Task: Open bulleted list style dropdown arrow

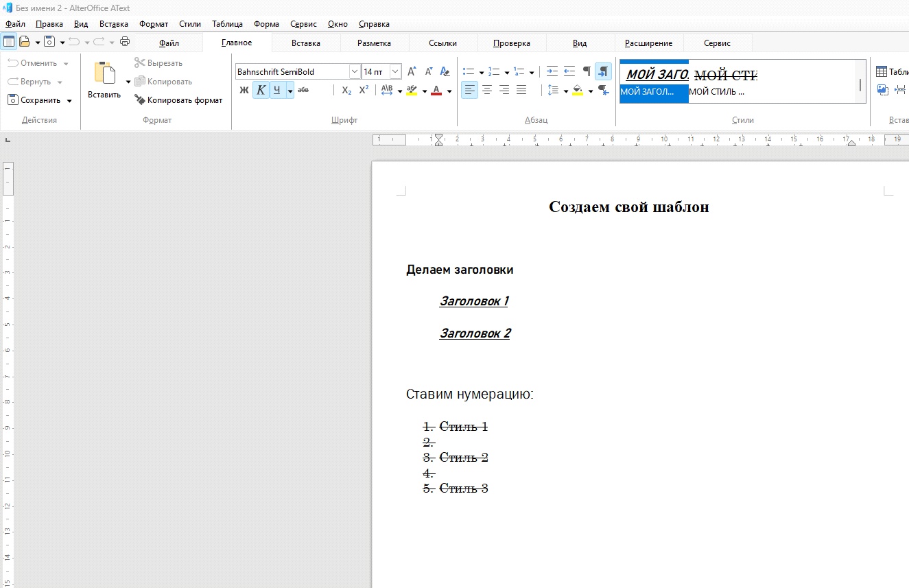Action: pyautogui.click(x=482, y=72)
